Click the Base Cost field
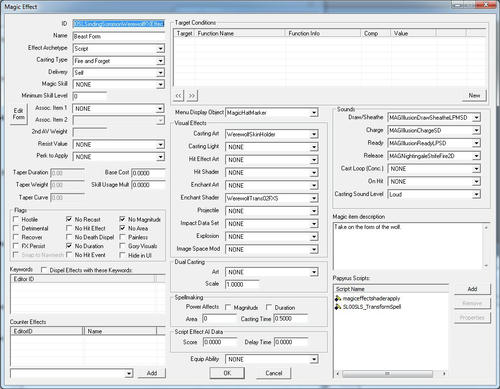 pos(148,173)
